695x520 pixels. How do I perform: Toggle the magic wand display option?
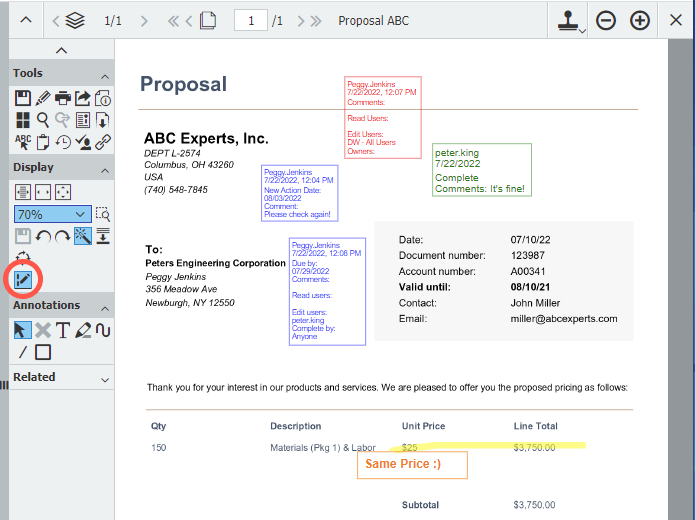click(82, 235)
